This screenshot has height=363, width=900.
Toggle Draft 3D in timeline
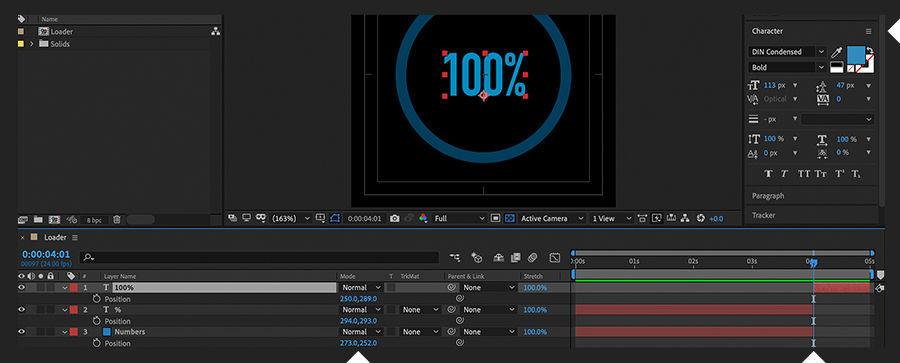click(x=476, y=258)
